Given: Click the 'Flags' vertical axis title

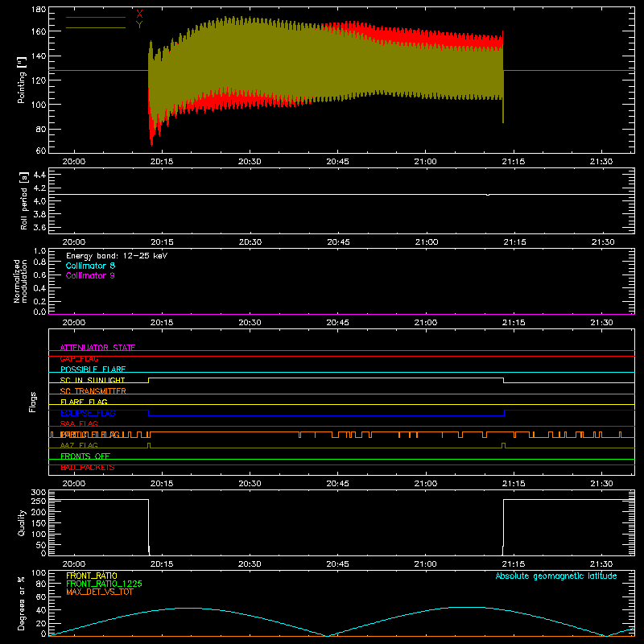Looking at the screenshot, I should [32, 402].
